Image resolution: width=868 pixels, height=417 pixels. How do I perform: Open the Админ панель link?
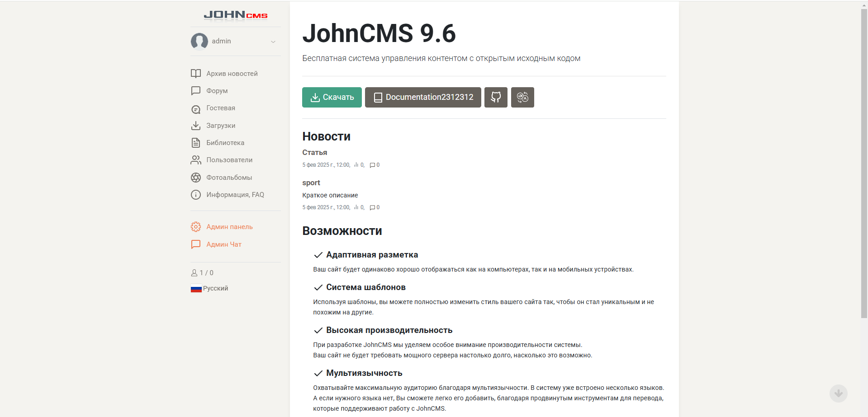click(x=229, y=227)
